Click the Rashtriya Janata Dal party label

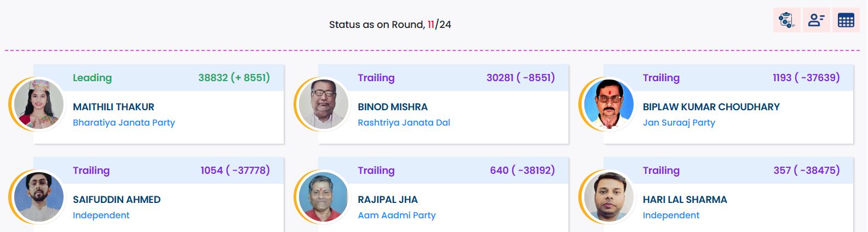click(404, 123)
